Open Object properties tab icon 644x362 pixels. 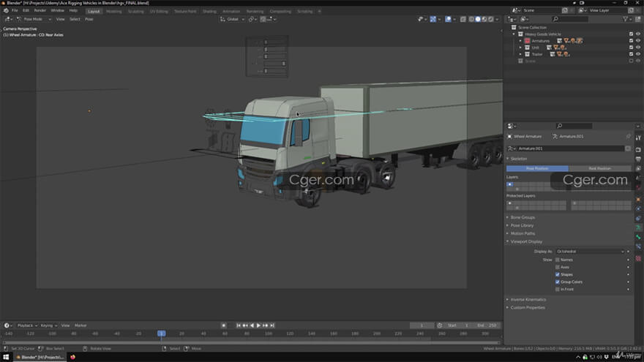[x=638, y=200]
